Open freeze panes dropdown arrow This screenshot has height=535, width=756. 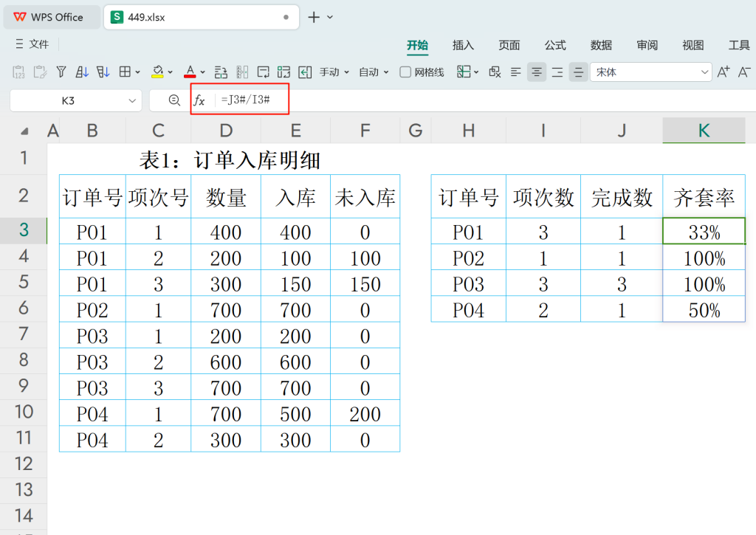point(476,72)
